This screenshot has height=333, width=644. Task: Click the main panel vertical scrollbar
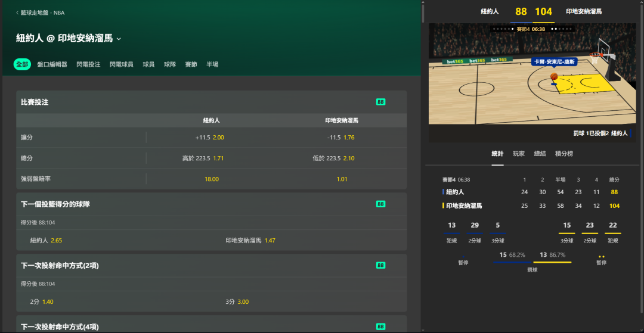click(423, 13)
